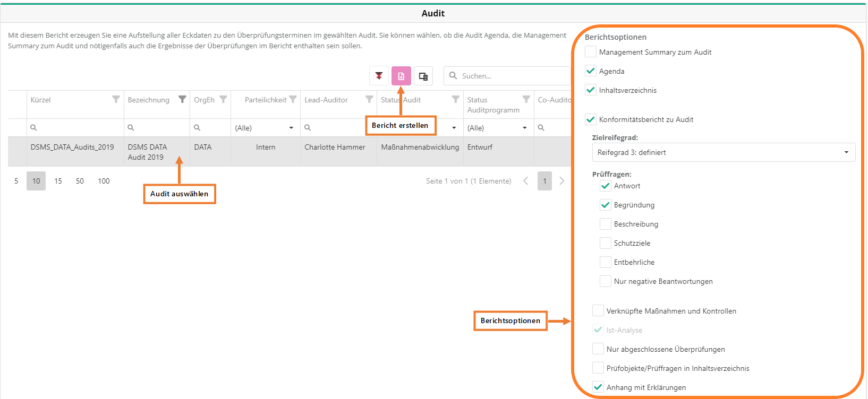Click filter icon on Kürzel column
Image resolution: width=868 pixels, height=399 pixels.
click(x=116, y=99)
